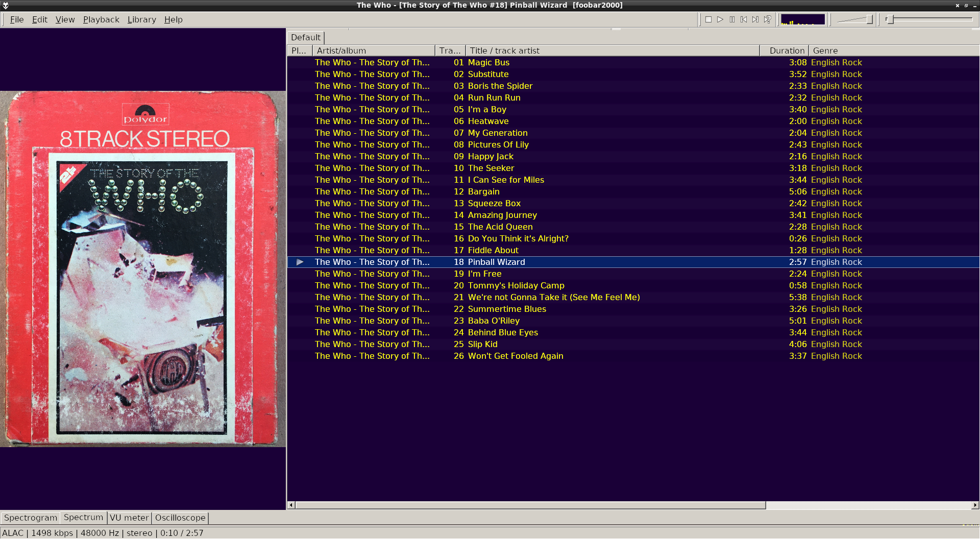Image resolution: width=980 pixels, height=539 pixels.
Task: Select the track Heatwave
Action: (x=633, y=121)
